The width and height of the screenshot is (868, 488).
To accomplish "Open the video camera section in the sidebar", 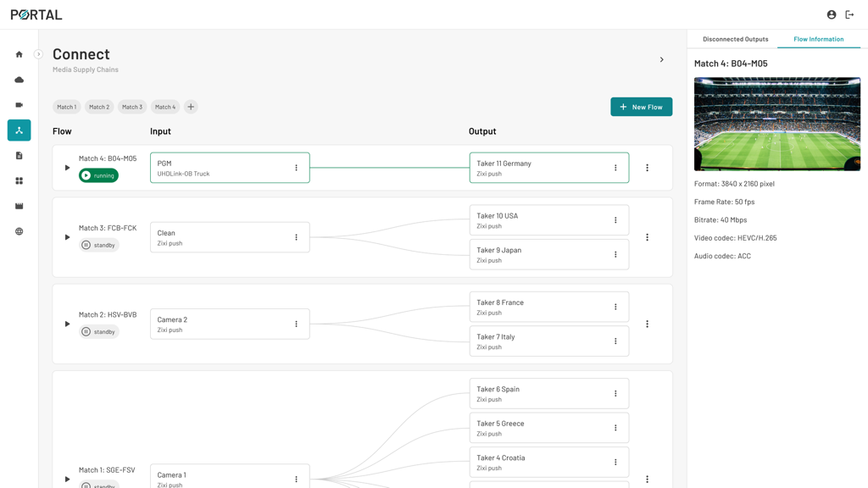I will (19, 105).
